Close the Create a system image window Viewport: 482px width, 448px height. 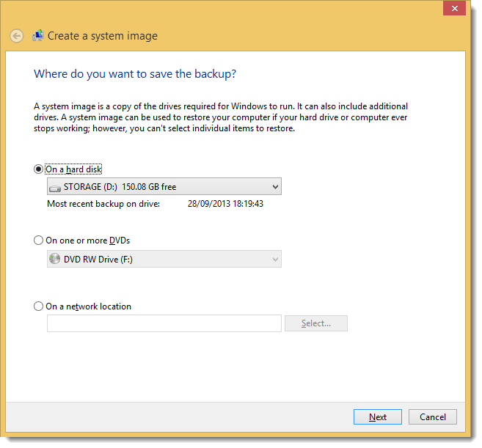point(454,8)
